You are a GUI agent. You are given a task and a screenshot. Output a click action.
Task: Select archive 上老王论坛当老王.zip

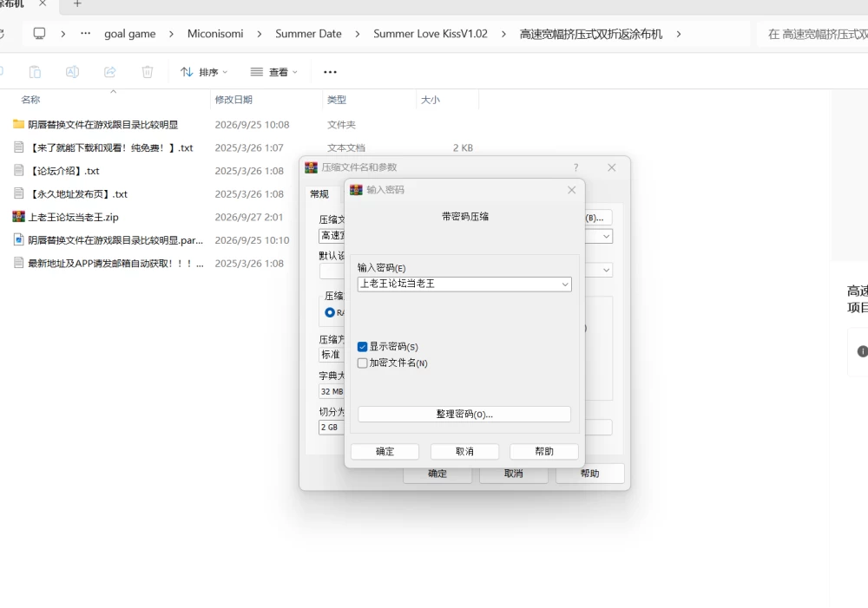coord(73,217)
